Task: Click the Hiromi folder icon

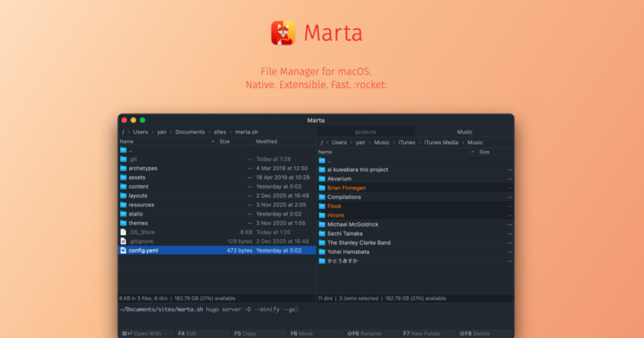Action: pos(322,216)
